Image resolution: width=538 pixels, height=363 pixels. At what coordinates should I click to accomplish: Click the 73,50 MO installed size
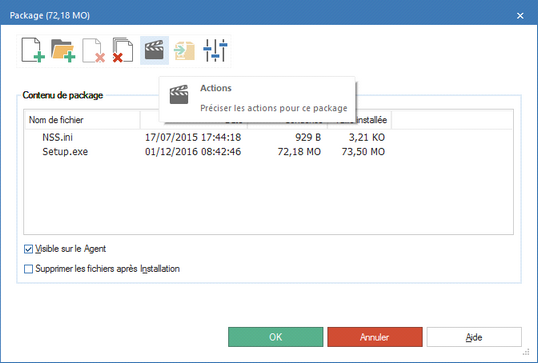point(363,152)
